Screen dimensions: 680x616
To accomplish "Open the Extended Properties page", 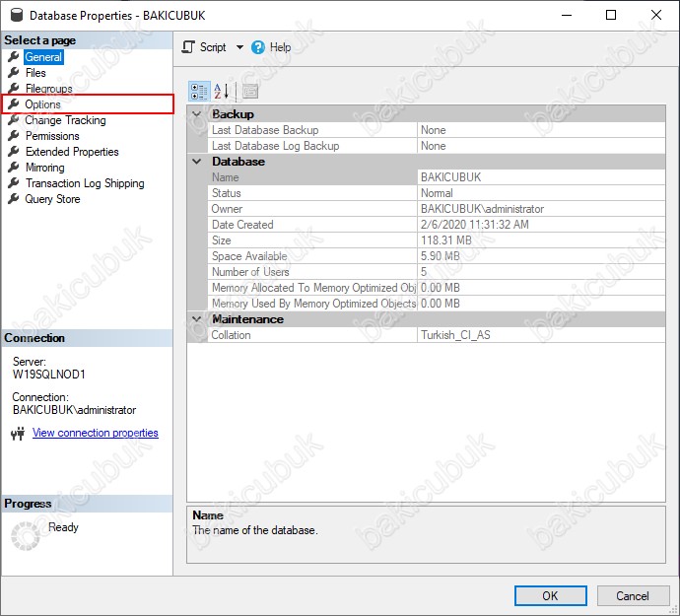I will point(72,152).
